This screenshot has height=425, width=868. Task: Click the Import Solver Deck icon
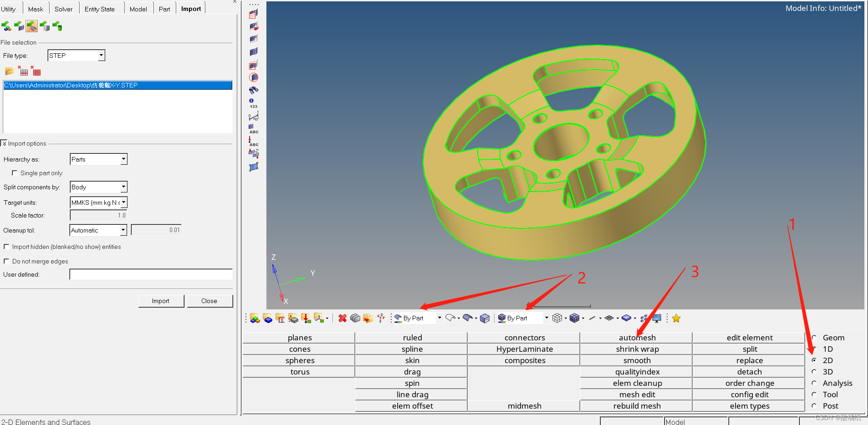click(x=19, y=26)
